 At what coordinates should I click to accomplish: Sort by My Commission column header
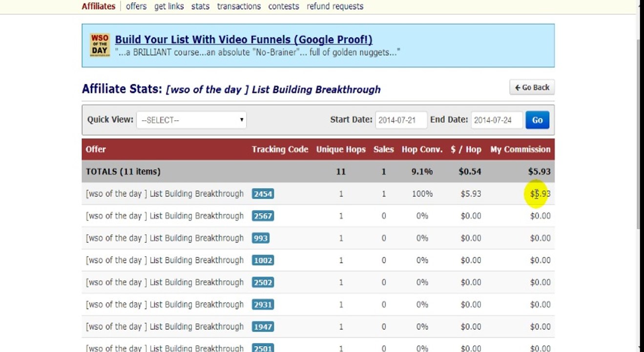tap(520, 149)
